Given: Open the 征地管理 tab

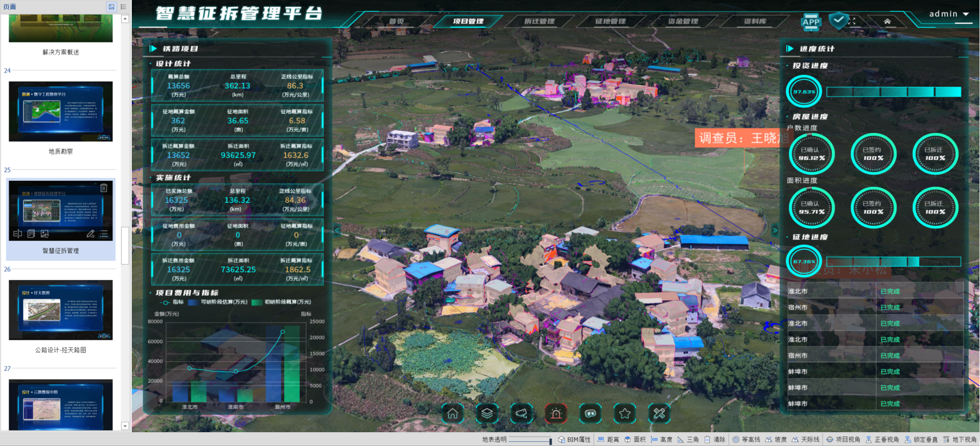Looking at the screenshot, I should [610, 21].
